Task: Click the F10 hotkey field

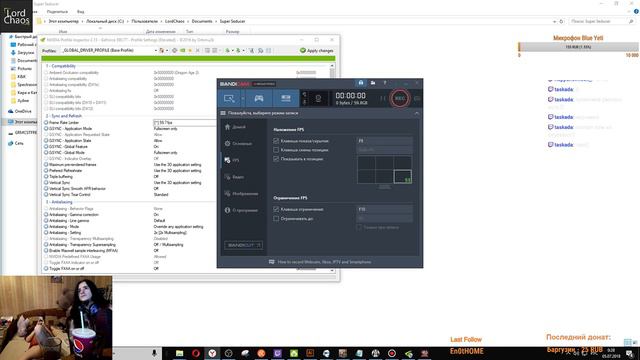Action: (384, 209)
